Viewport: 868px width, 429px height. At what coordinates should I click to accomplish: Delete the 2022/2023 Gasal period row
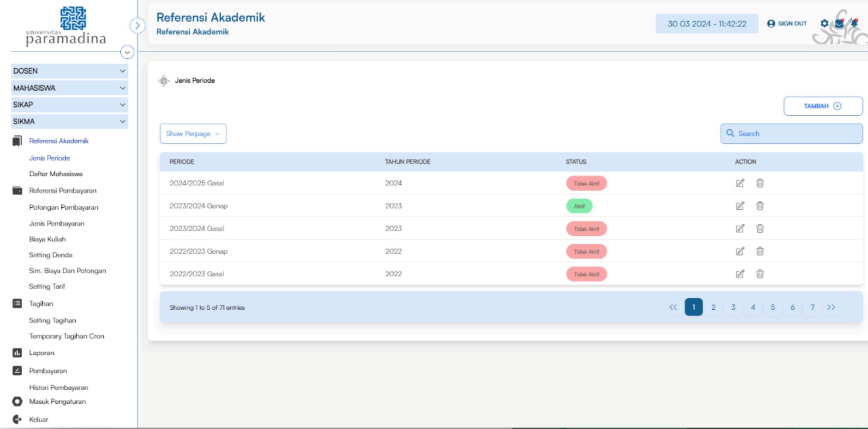760,274
